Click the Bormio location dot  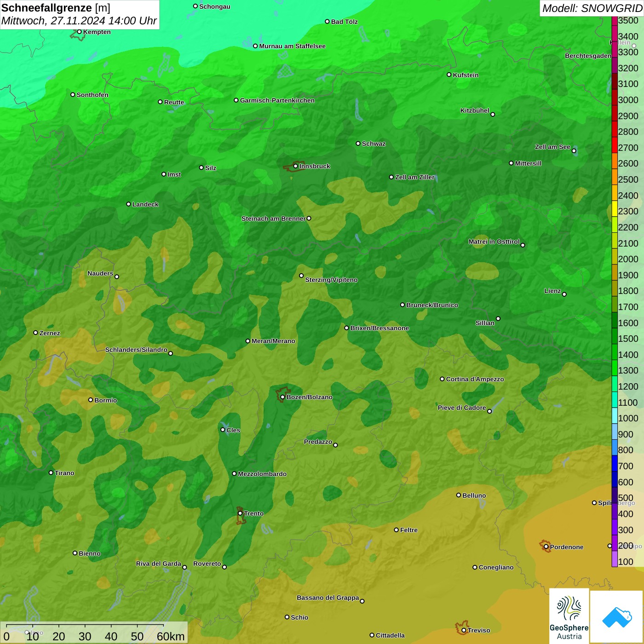(x=91, y=400)
